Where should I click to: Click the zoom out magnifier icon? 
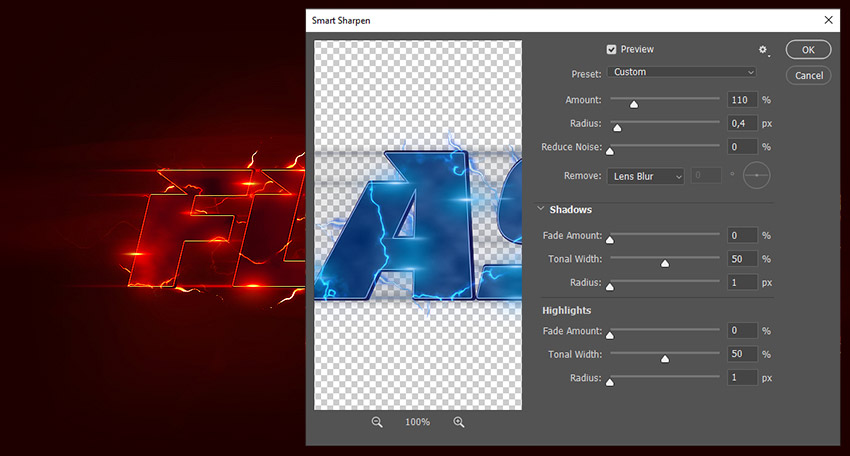[377, 423]
